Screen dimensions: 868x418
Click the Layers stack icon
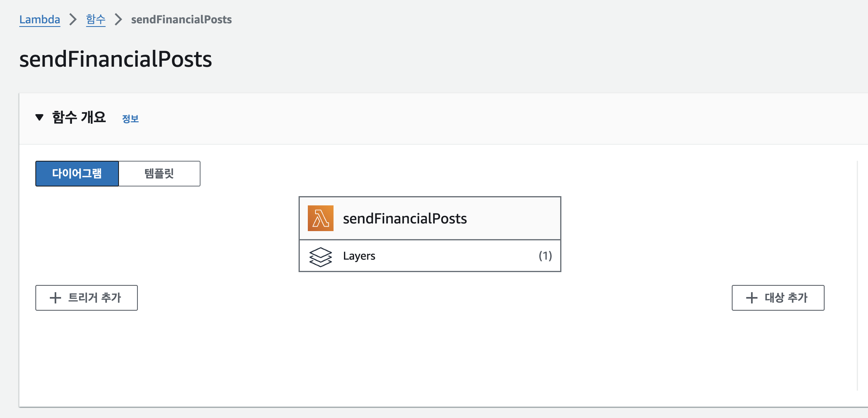[x=321, y=257]
